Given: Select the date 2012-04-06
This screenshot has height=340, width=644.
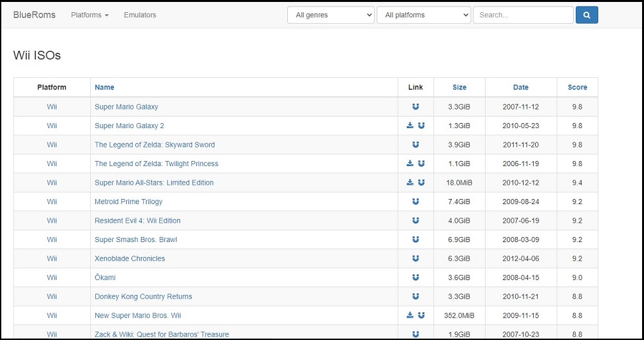Looking at the screenshot, I should [x=521, y=258].
